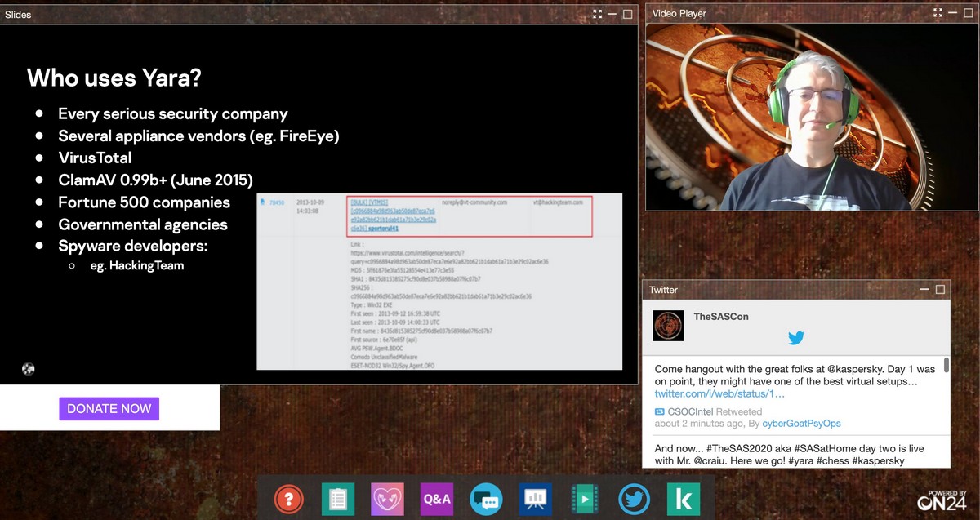Click the Slides panel title
This screenshot has width=980, height=520.
(x=18, y=14)
